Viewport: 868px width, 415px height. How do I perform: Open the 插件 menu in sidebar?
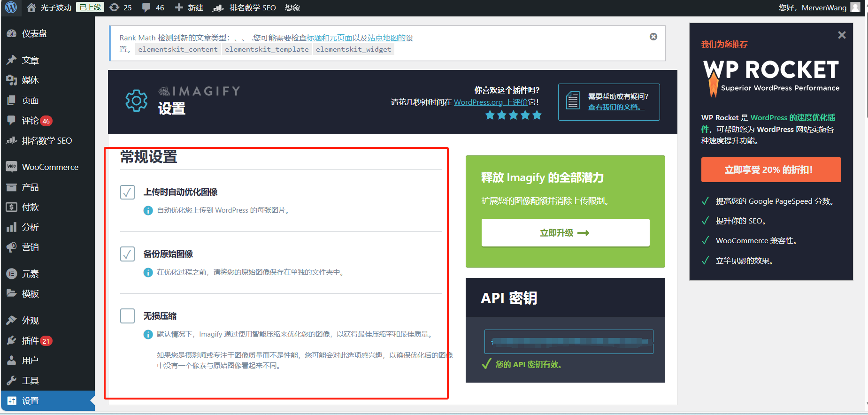coord(30,341)
